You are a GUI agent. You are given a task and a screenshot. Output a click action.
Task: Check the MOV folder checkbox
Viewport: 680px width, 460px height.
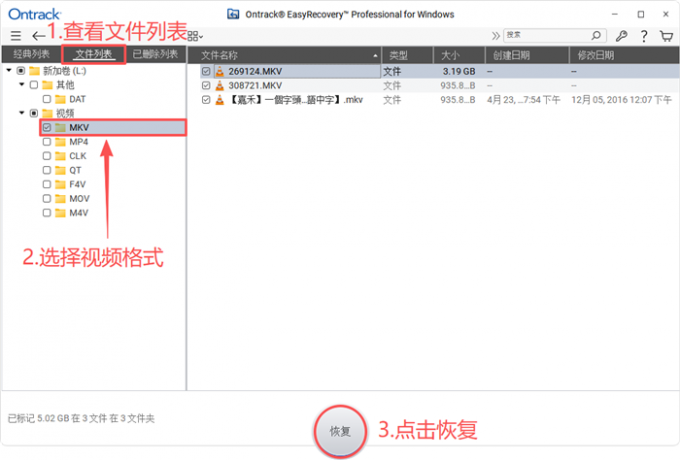(x=47, y=199)
